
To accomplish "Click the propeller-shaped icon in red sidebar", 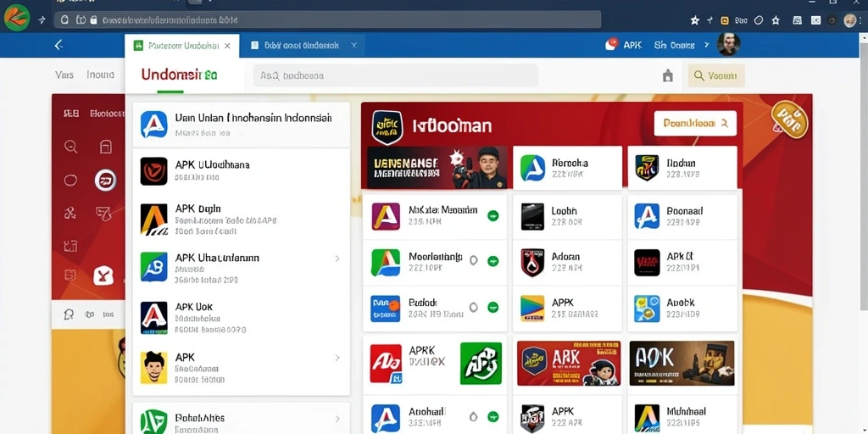I will pyautogui.click(x=70, y=213).
